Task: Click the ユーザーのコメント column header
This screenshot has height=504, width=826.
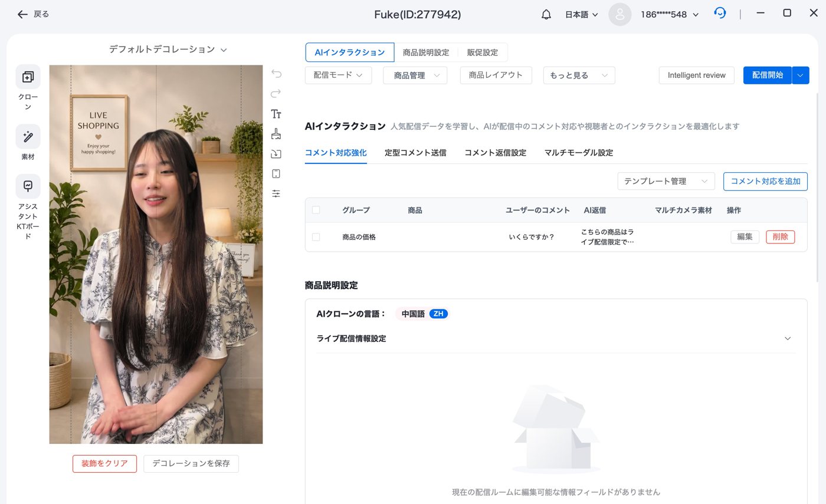Action: (x=537, y=210)
